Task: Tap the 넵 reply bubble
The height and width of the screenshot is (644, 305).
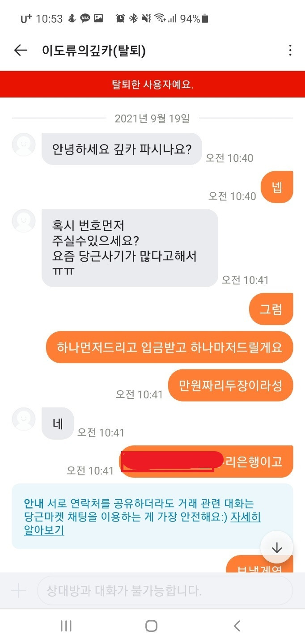Action: [277, 187]
